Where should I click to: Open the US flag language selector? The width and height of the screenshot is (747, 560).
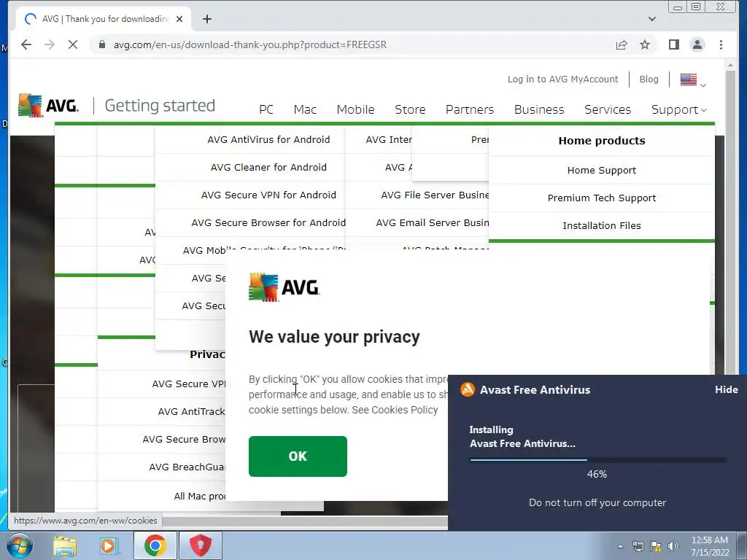pyautogui.click(x=693, y=80)
